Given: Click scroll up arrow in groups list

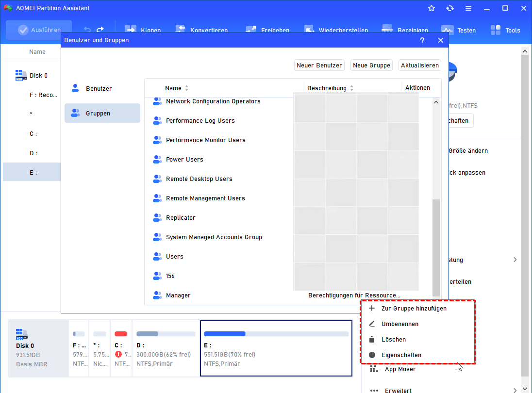Looking at the screenshot, I should point(436,102).
